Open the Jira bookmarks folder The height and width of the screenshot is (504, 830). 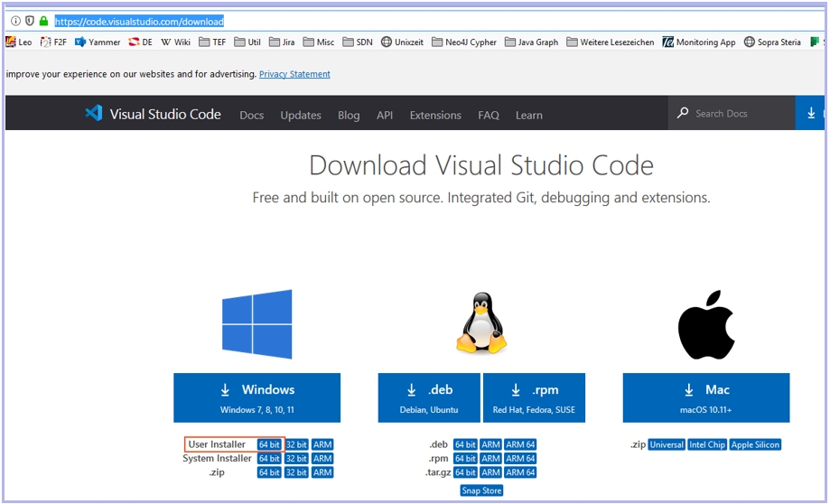coord(282,42)
